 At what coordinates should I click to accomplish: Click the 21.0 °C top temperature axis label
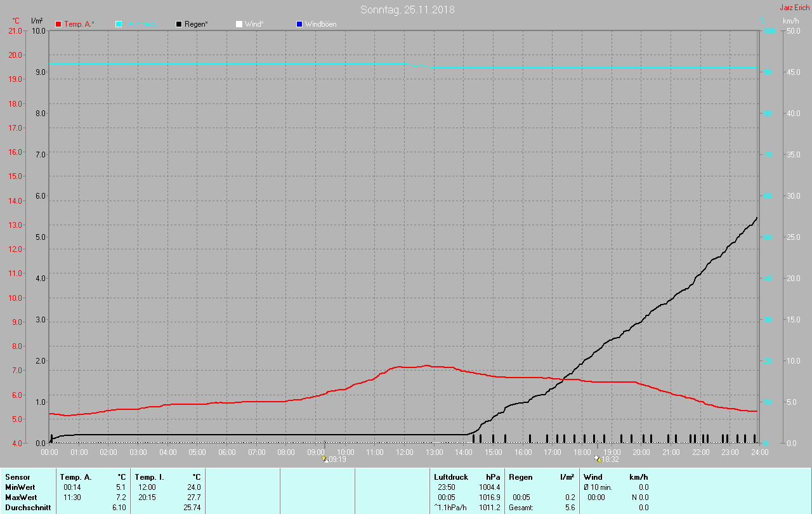pos(15,30)
